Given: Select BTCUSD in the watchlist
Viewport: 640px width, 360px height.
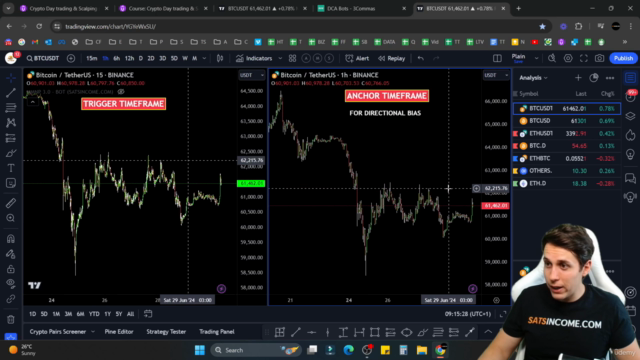Looking at the screenshot, I should tap(567, 121).
